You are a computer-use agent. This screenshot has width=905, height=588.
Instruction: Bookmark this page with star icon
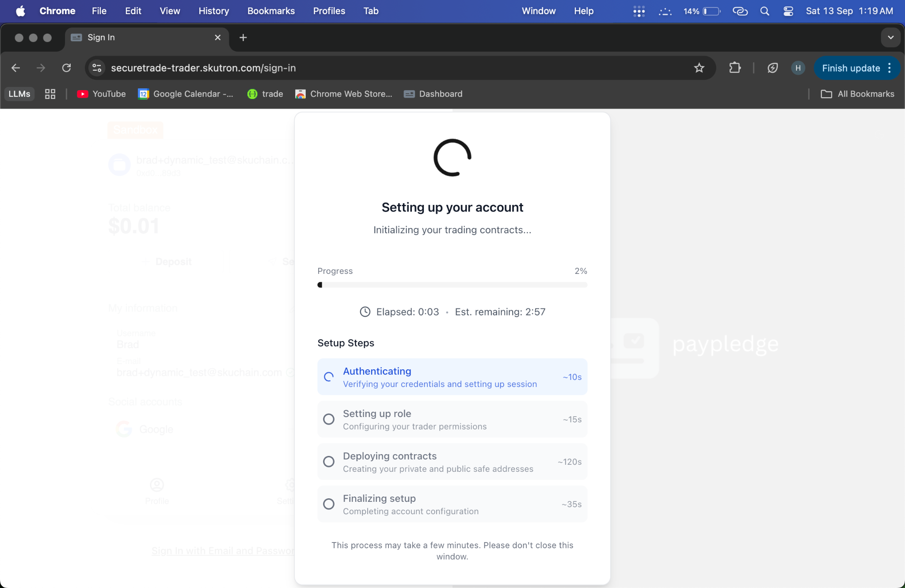click(x=699, y=68)
